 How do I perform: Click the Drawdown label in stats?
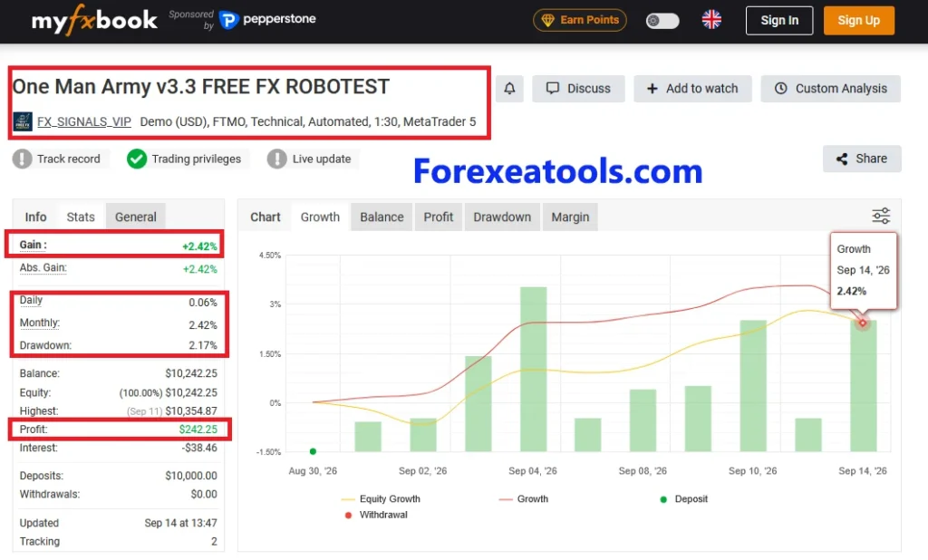(x=45, y=345)
